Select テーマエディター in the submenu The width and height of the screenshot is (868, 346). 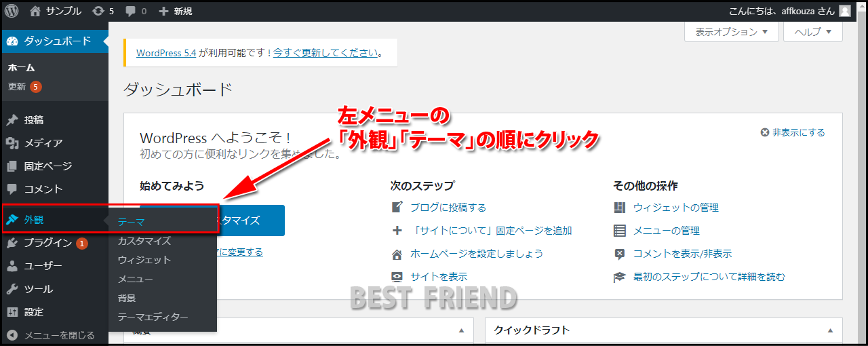(153, 317)
